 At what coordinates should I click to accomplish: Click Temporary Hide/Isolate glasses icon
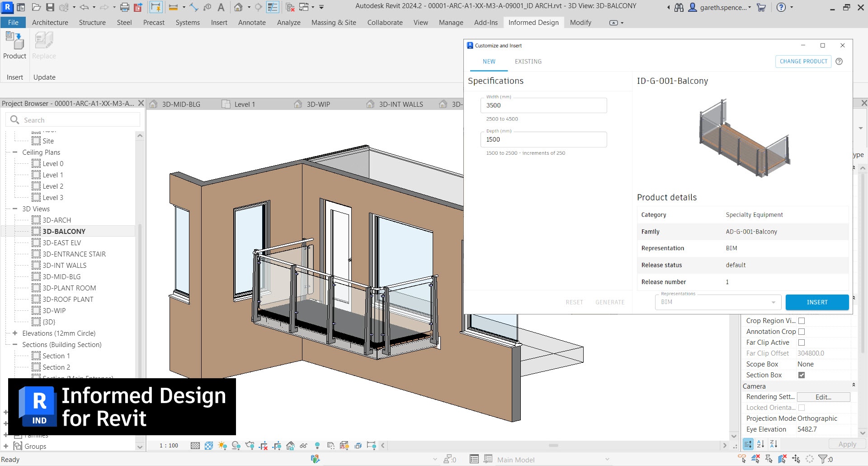303,446
